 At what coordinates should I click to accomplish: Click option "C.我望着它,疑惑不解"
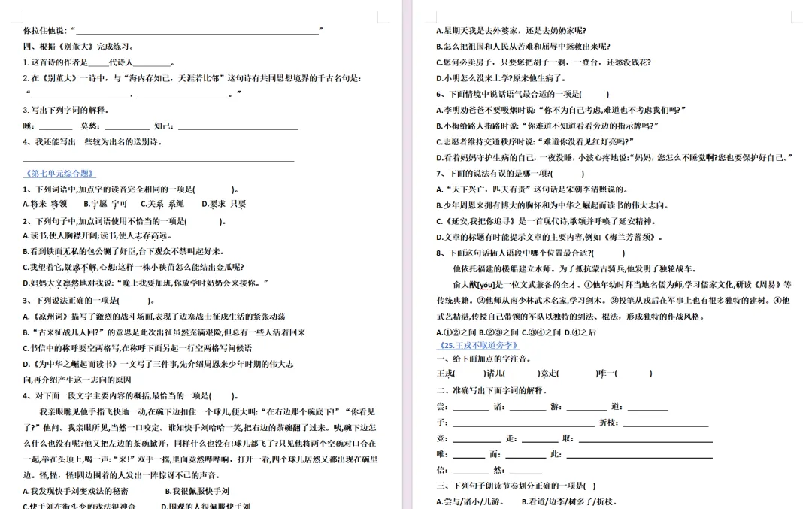[133, 267]
